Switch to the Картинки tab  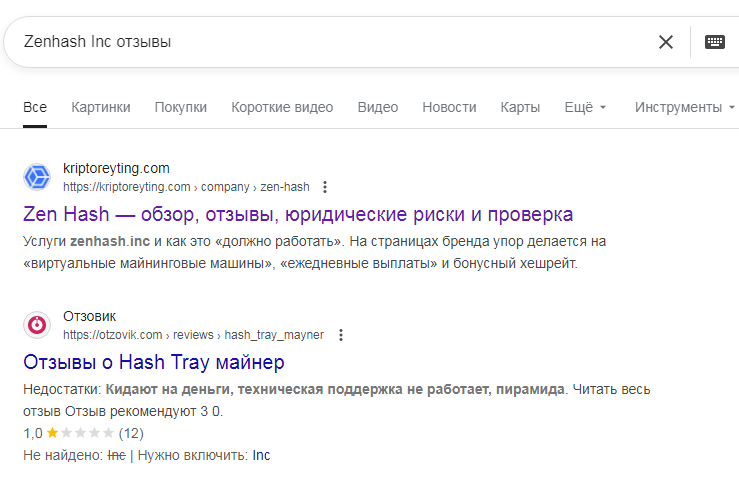(101, 107)
